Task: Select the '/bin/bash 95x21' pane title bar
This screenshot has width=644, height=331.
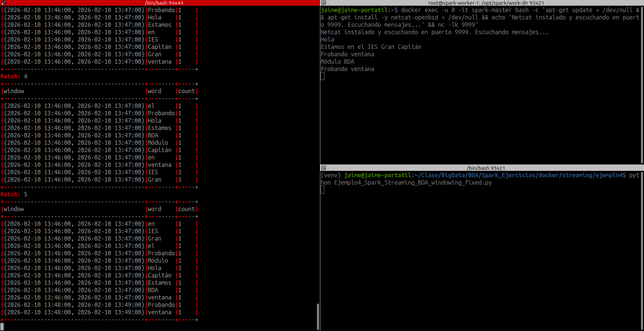Action: [x=486, y=168]
